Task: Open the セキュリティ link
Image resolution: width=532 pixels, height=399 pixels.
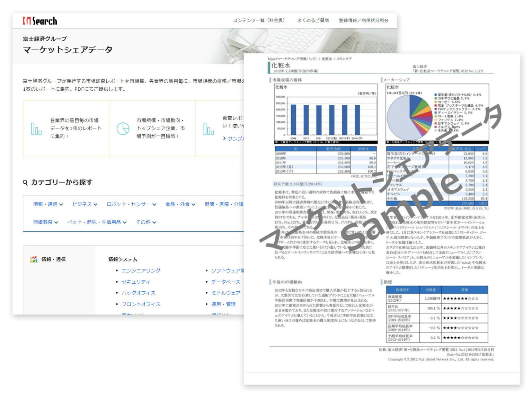Action: [136, 282]
